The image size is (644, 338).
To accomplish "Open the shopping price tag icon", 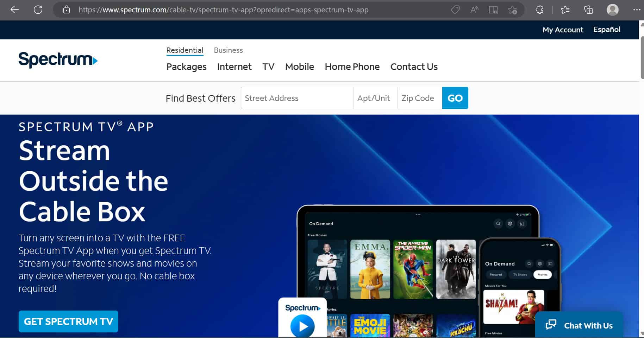I will [455, 9].
